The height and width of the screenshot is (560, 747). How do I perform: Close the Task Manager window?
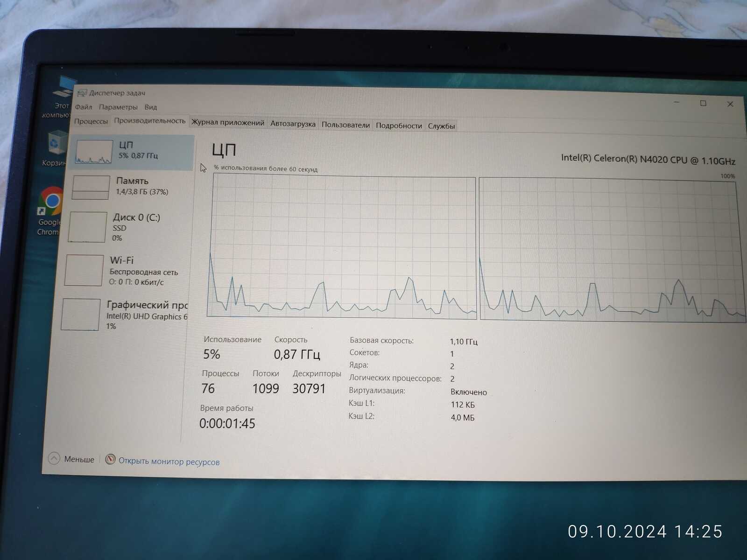tap(730, 104)
